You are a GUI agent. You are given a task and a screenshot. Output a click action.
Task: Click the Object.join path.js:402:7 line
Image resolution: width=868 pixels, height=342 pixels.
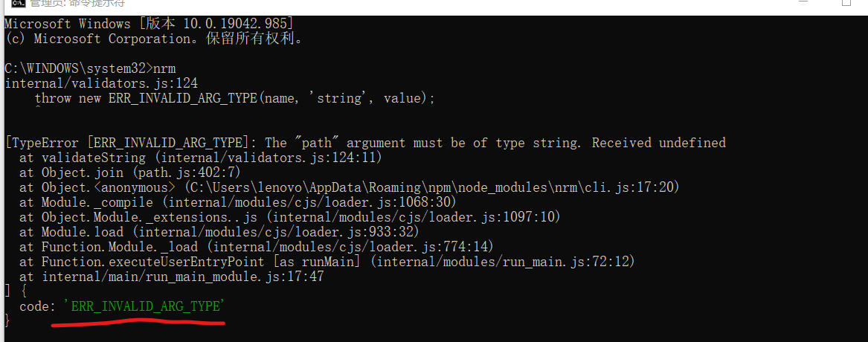(130, 172)
